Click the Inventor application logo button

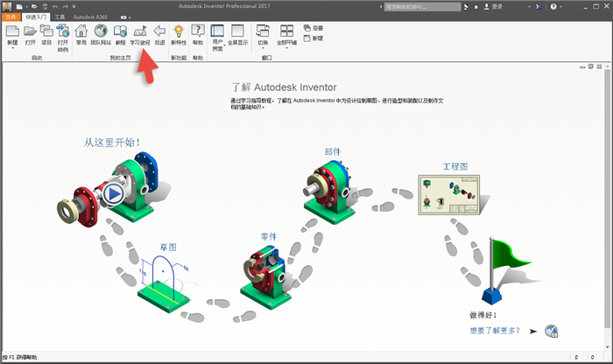[7, 6]
